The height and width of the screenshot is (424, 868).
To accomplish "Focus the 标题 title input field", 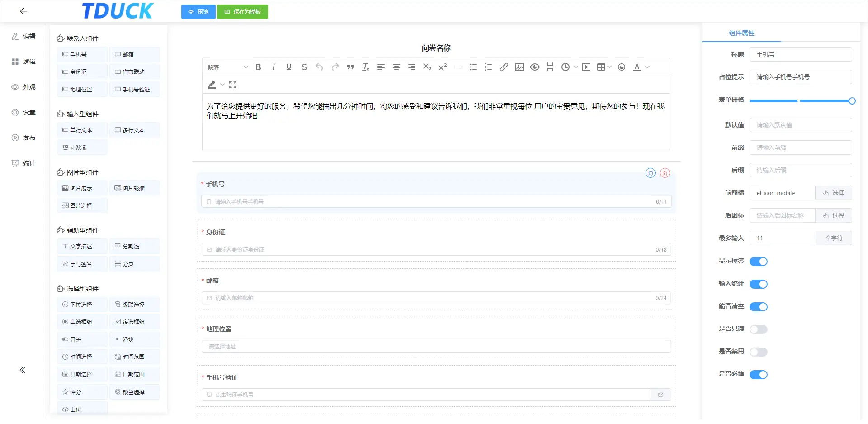I will 801,54.
